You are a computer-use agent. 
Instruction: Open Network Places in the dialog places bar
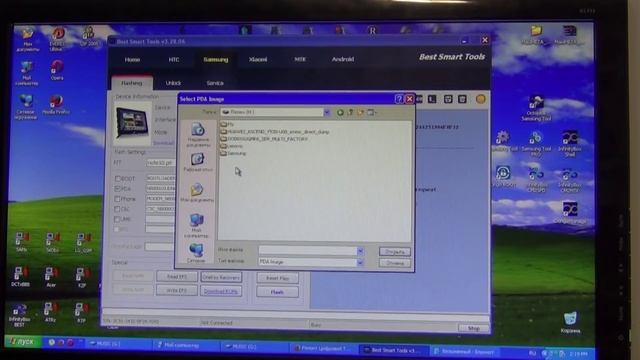(x=196, y=253)
